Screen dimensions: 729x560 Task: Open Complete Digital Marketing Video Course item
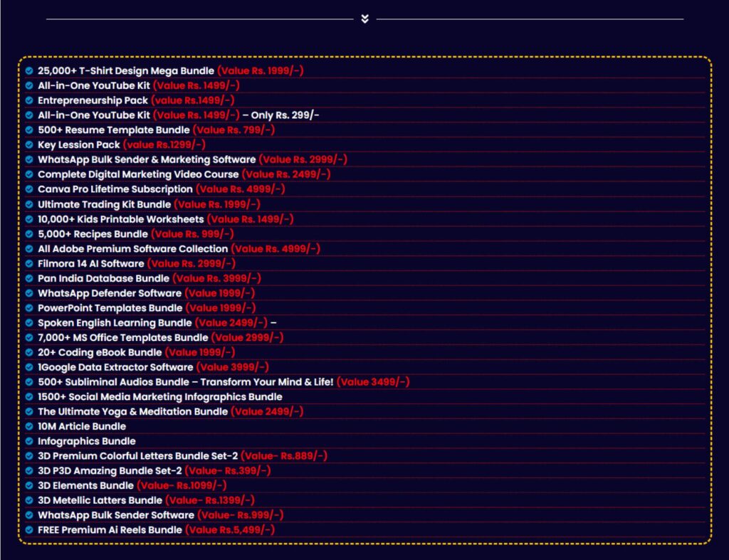pyautogui.click(x=138, y=175)
